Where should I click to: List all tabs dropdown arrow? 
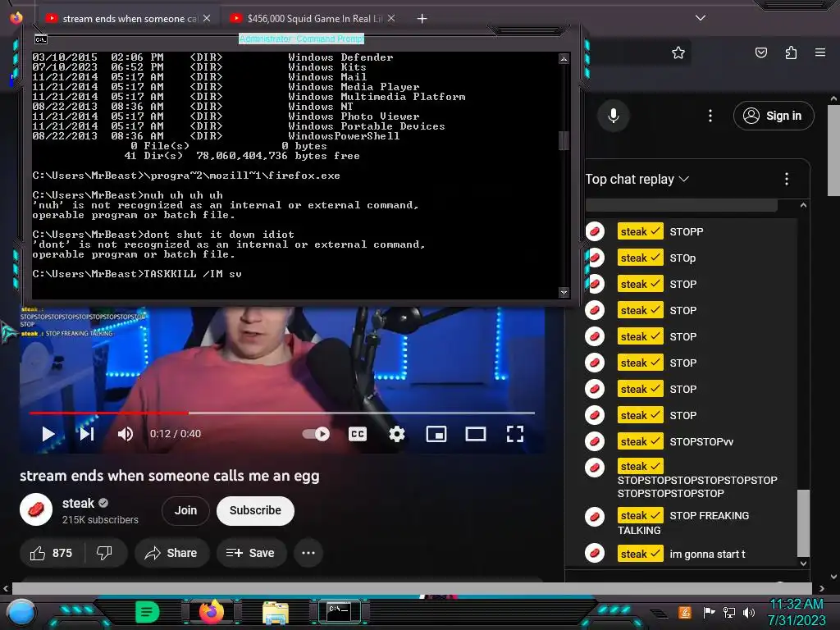point(701,18)
